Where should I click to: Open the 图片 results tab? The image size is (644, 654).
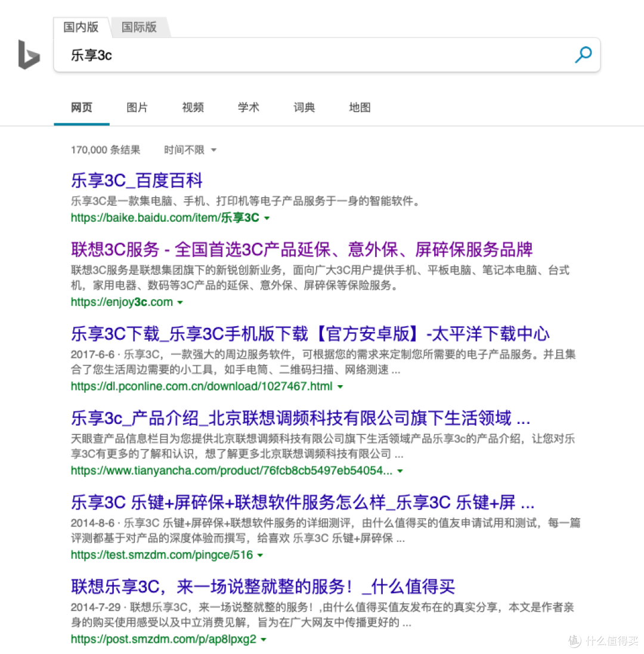click(137, 108)
